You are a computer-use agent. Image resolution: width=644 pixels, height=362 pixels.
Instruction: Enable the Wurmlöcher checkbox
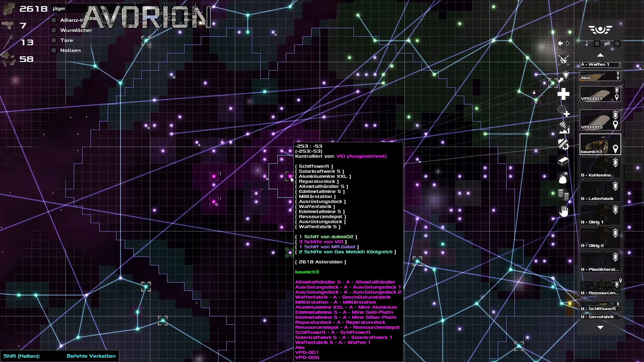54,31
